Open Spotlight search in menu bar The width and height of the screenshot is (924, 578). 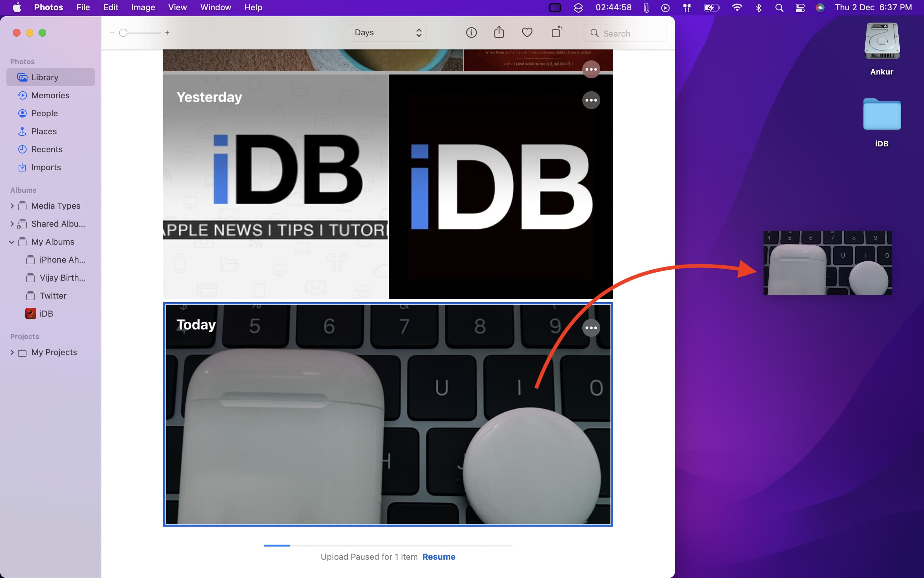click(x=779, y=8)
